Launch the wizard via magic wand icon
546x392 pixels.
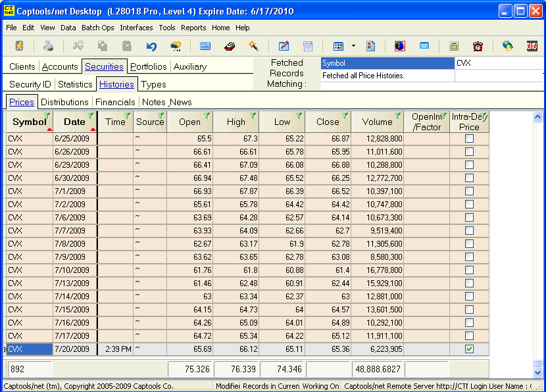tap(253, 46)
